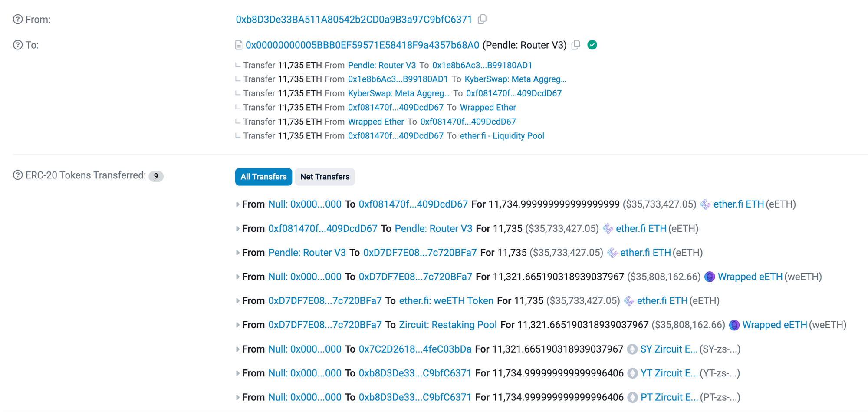Expand transfer row from Pendle Router V3 to 0xD7DF7E08
868x412 pixels.
237,253
